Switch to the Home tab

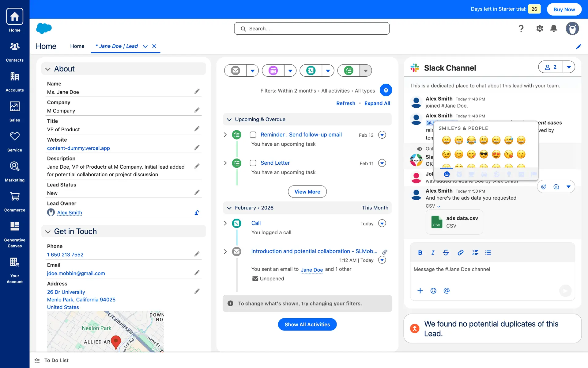[x=77, y=46]
